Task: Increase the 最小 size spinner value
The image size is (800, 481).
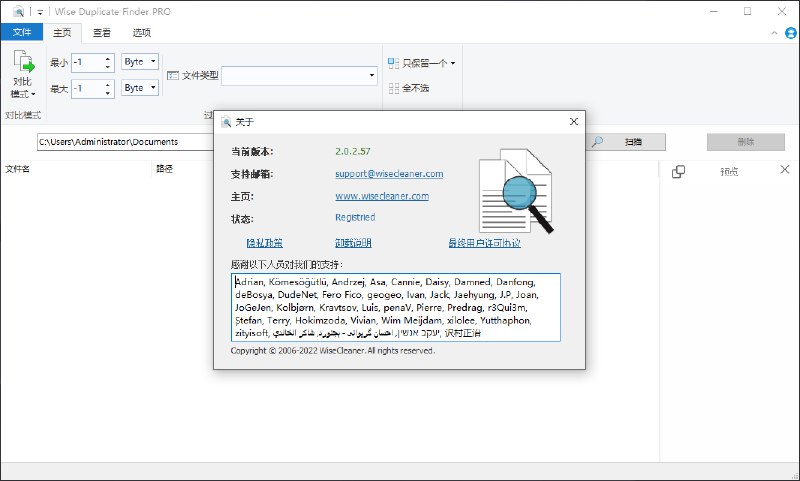Action: 108,59
